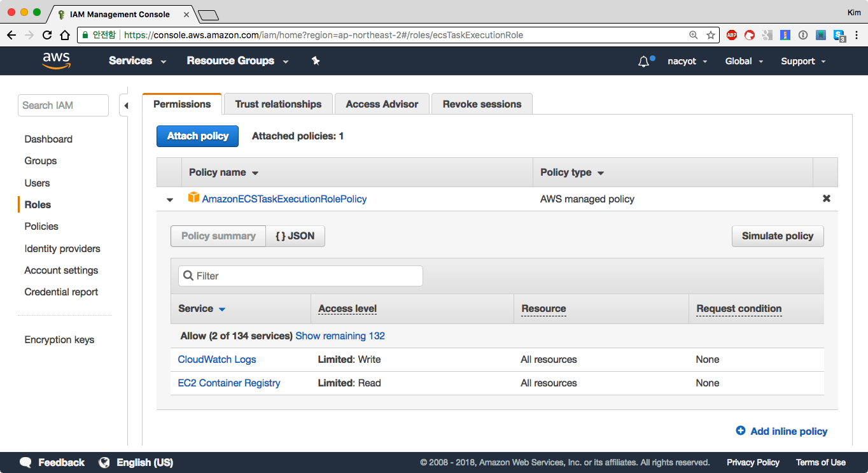Remove the attached policy via the X icon

826,199
